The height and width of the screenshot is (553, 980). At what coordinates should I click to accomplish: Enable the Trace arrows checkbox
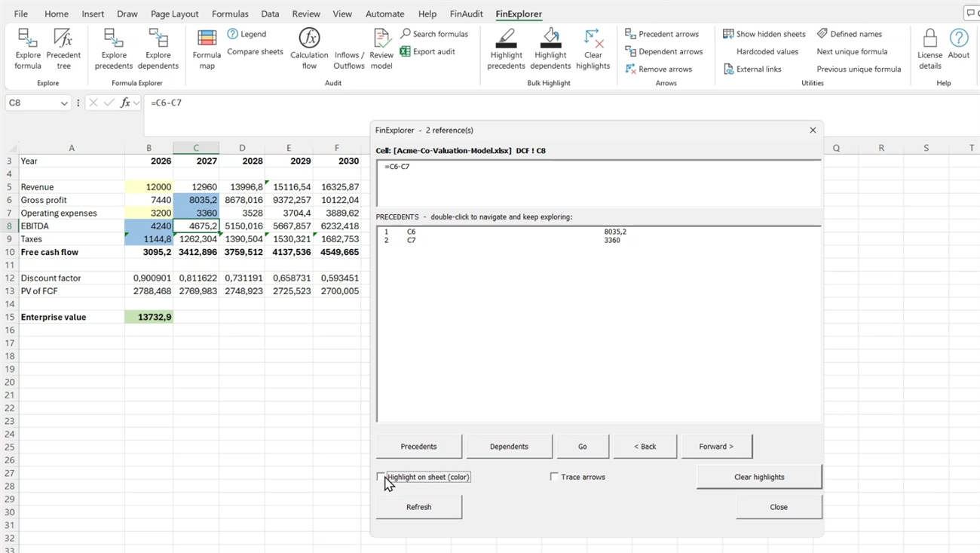tap(554, 477)
